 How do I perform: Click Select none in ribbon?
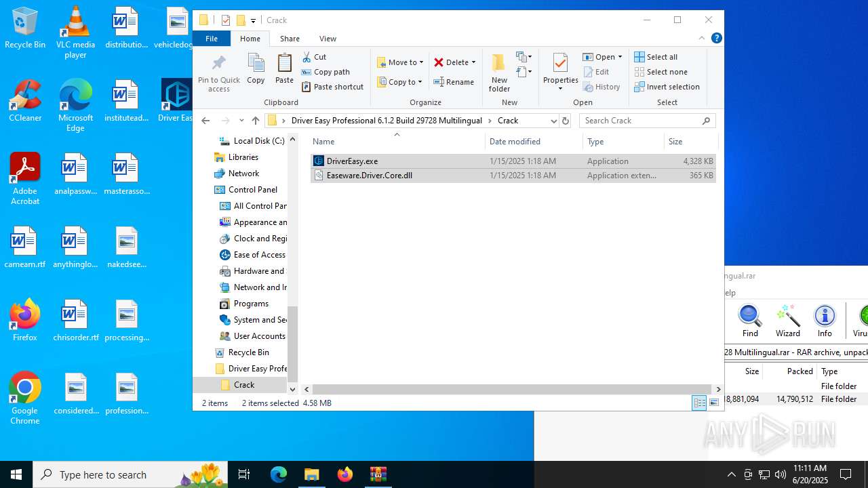click(x=660, y=72)
